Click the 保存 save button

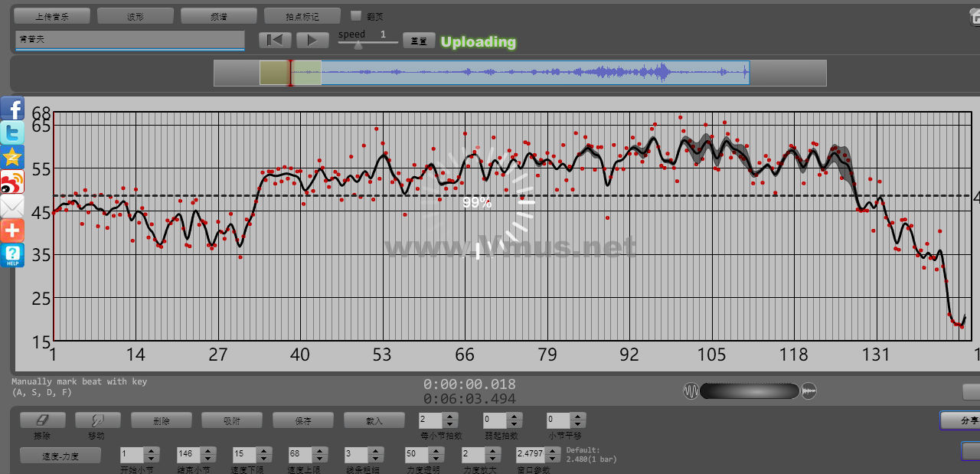point(303,420)
